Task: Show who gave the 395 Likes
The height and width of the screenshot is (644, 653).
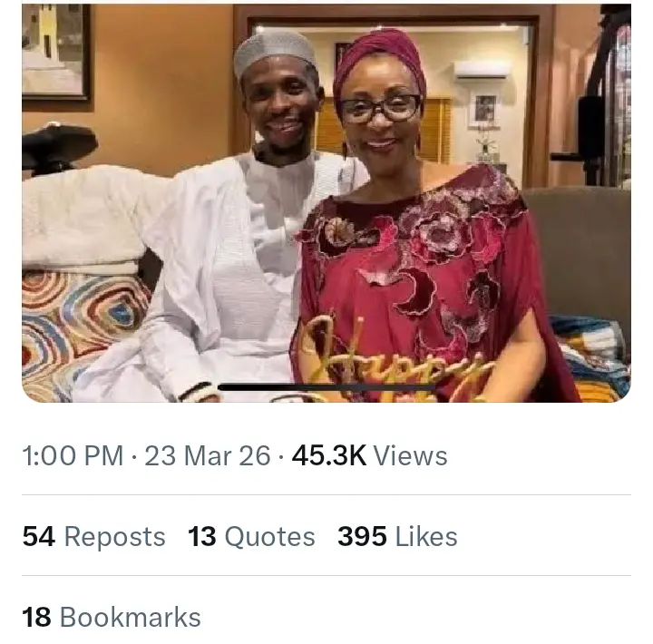Action: point(397,536)
